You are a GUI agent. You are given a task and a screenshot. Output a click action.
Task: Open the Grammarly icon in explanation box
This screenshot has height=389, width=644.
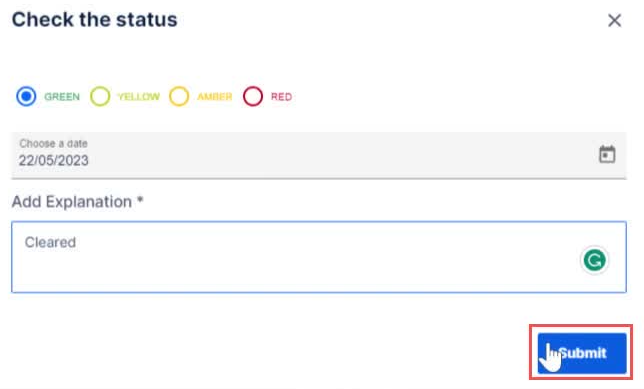coord(594,260)
